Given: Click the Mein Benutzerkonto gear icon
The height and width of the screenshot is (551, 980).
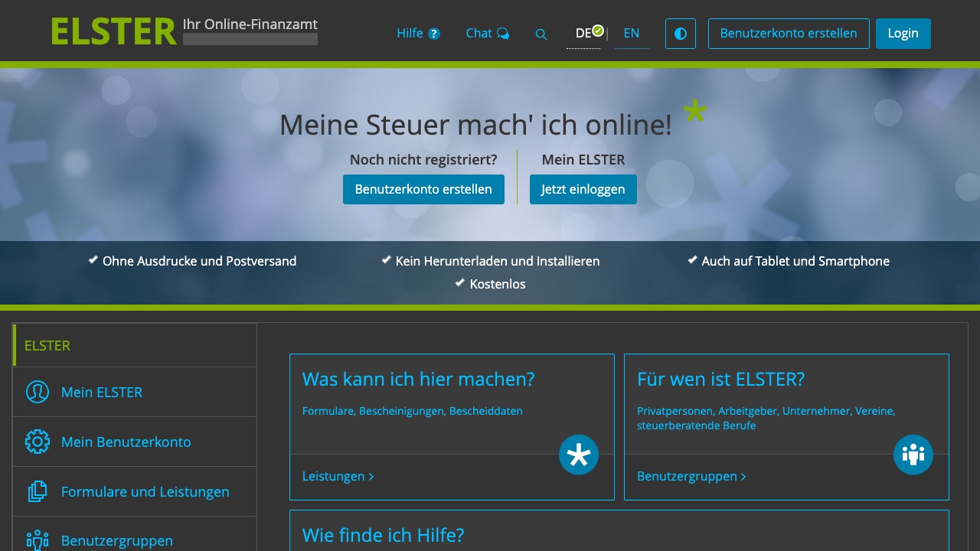Looking at the screenshot, I should (x=38, y=442).
